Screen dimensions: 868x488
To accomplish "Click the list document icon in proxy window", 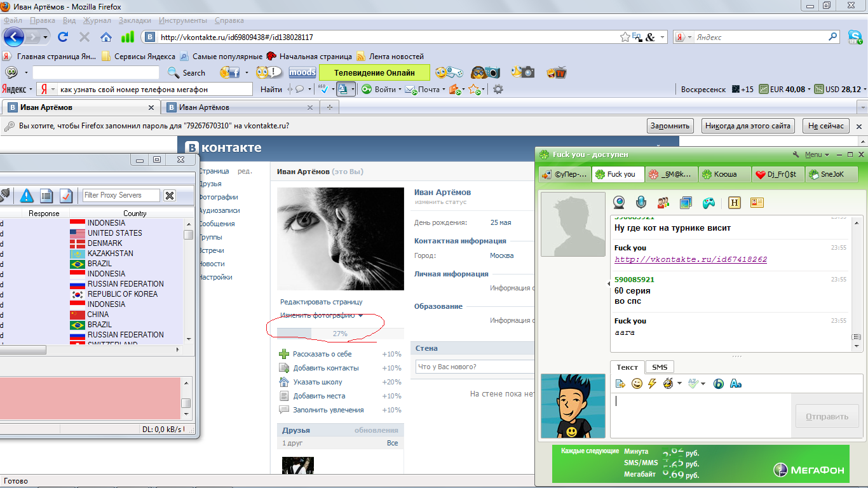I will pos(46,195).
